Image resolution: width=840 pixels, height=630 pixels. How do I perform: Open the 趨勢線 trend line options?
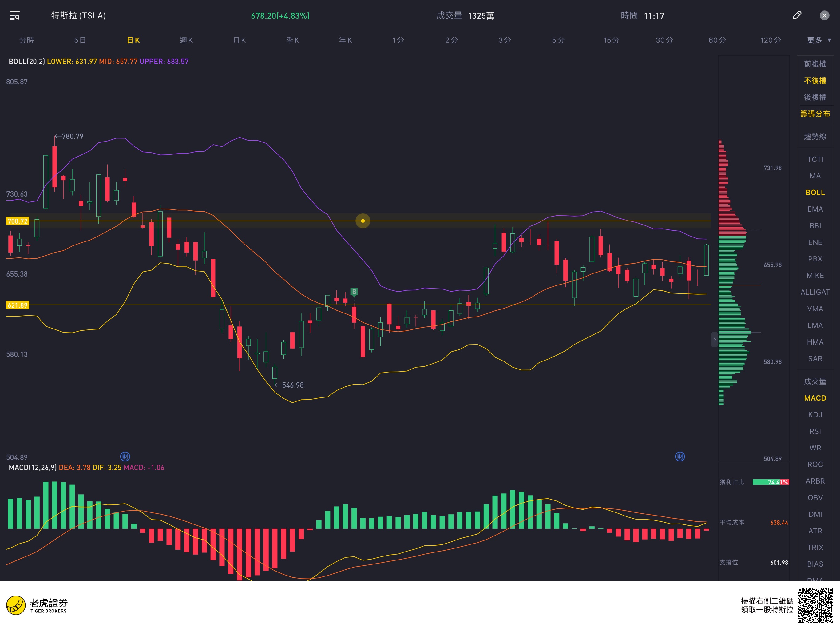point(815,136)
